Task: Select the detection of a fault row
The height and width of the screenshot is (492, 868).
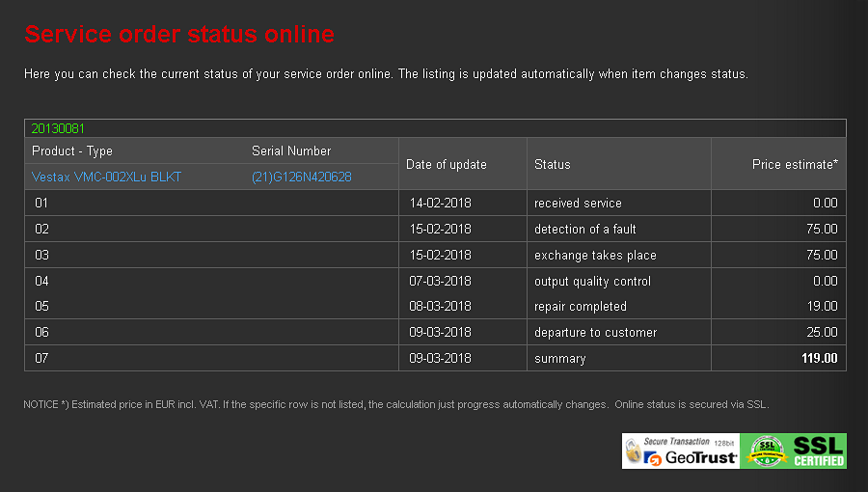Action: click(584, 230)
